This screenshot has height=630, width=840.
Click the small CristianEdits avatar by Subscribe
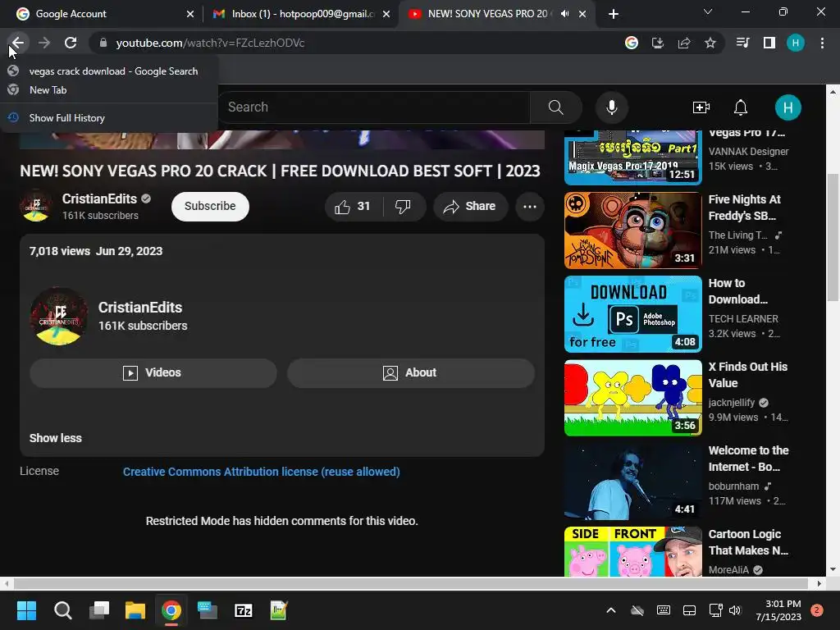point(36,206)
